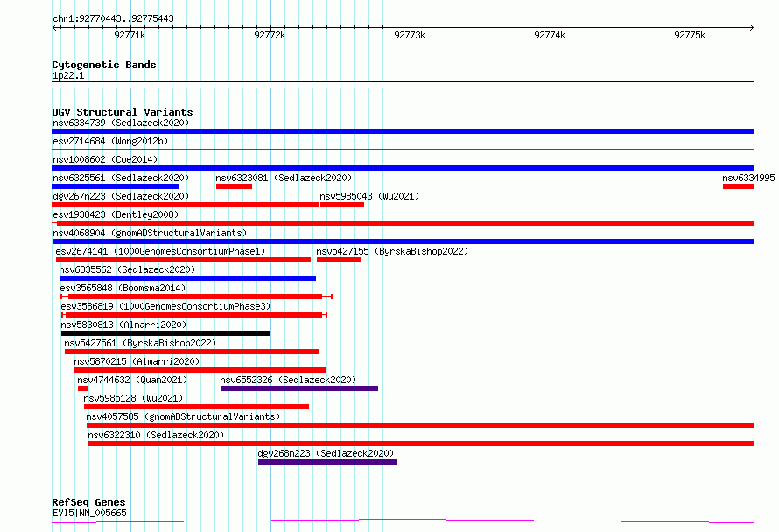Viewport: 779px width, 532px height.
Task: Select the red esv2674141 bar
Action: pyautogui.click(x=183, y=260)
